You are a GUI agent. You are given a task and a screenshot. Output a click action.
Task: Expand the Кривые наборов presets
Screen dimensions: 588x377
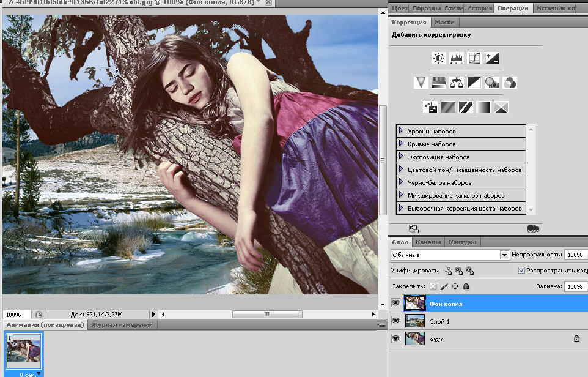point(401,143)
